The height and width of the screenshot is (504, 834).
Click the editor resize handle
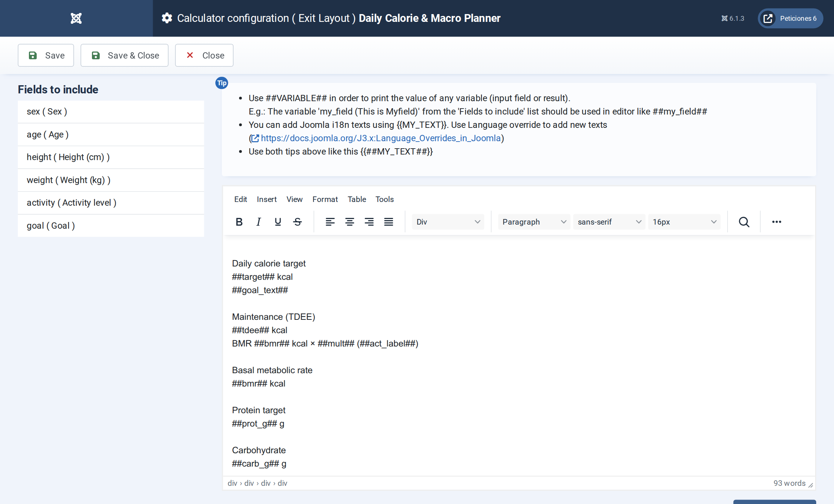point(811,485)
